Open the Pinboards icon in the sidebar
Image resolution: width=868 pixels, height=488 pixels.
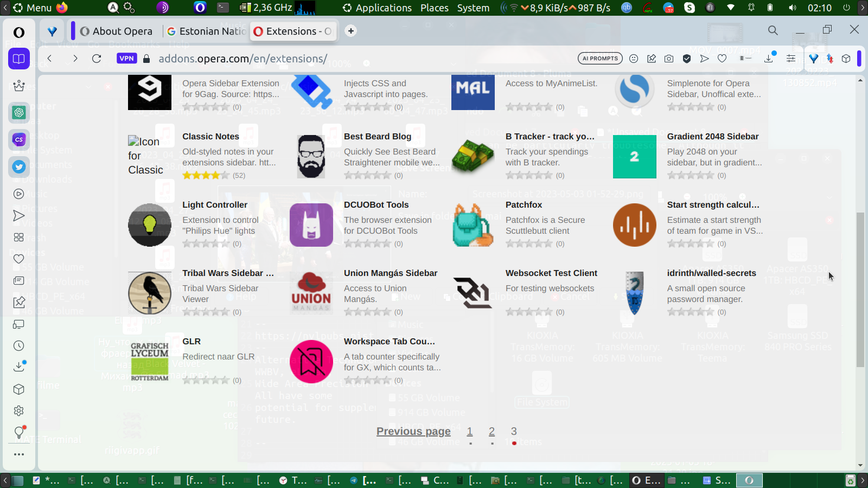(19, 303)
